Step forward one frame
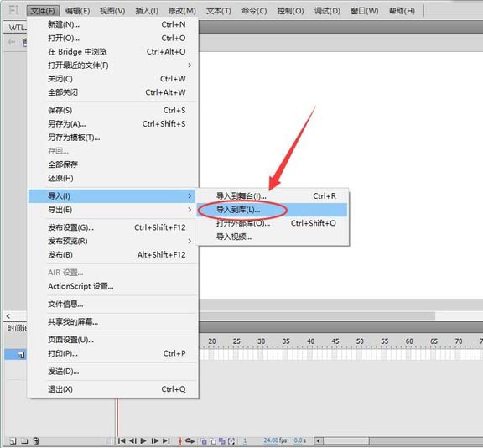 (155, 441)
